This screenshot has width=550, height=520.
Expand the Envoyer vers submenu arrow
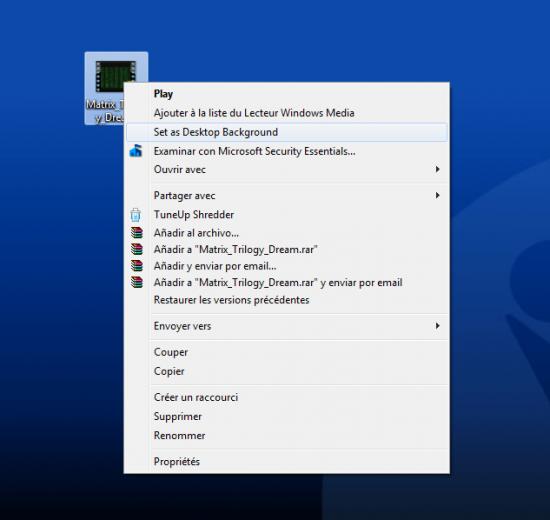pos(437,326)
